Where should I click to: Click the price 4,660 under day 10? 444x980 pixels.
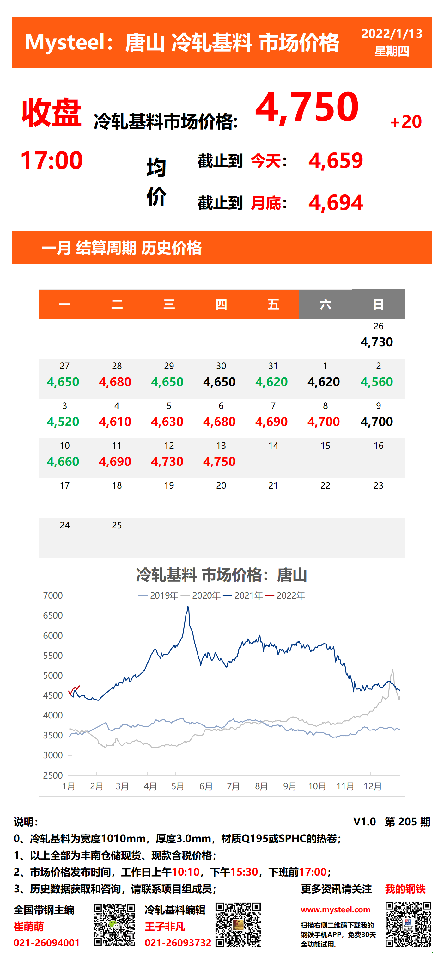click(63, 461)
